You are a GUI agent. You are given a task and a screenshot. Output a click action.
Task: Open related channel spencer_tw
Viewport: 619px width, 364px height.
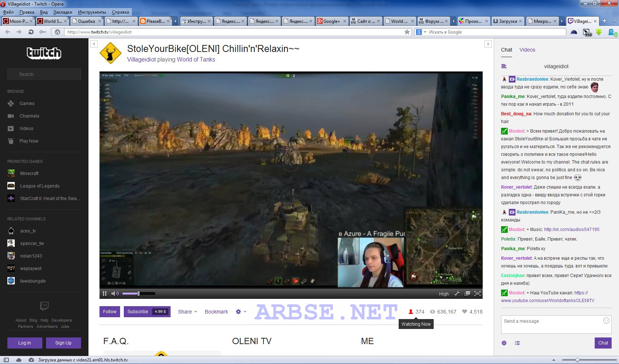click(32, 244)
